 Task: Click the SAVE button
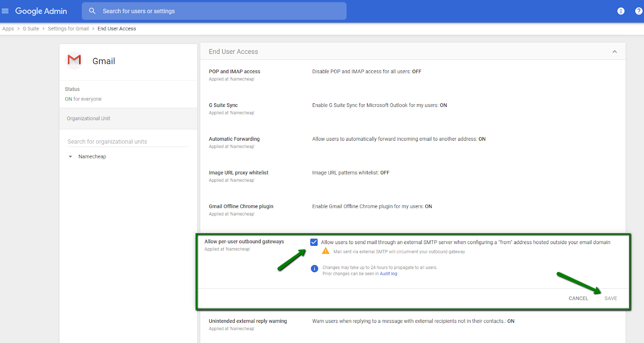click(611, 298)
